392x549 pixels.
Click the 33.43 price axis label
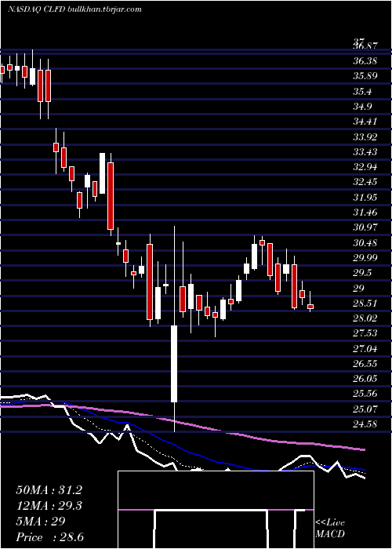coord(365,152)
